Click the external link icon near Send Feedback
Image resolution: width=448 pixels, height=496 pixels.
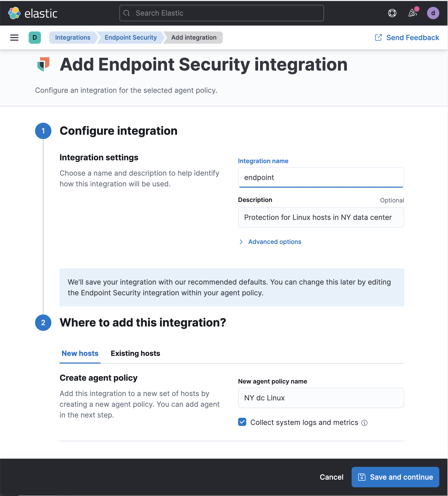(378, 37)
